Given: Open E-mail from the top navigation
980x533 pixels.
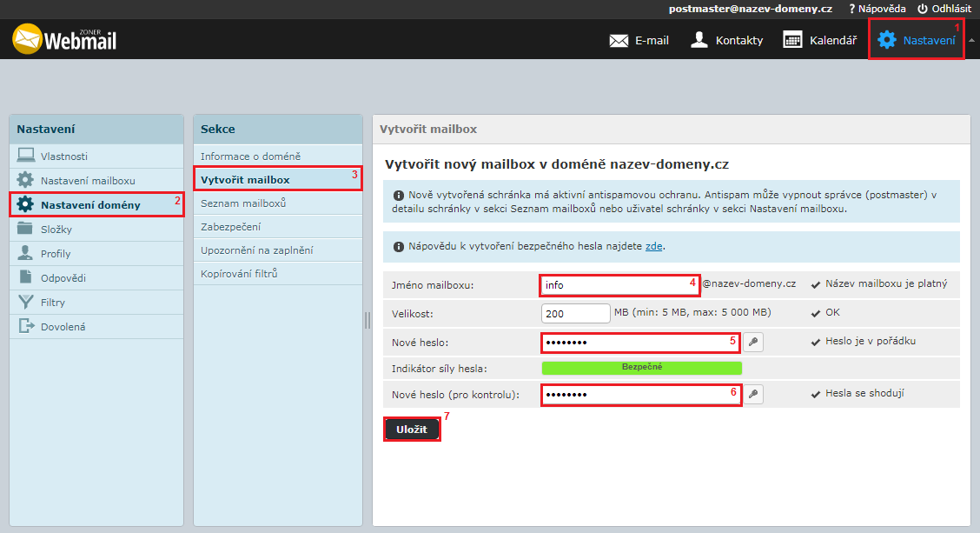Looking at the screenshot, I should click(639, 40).
